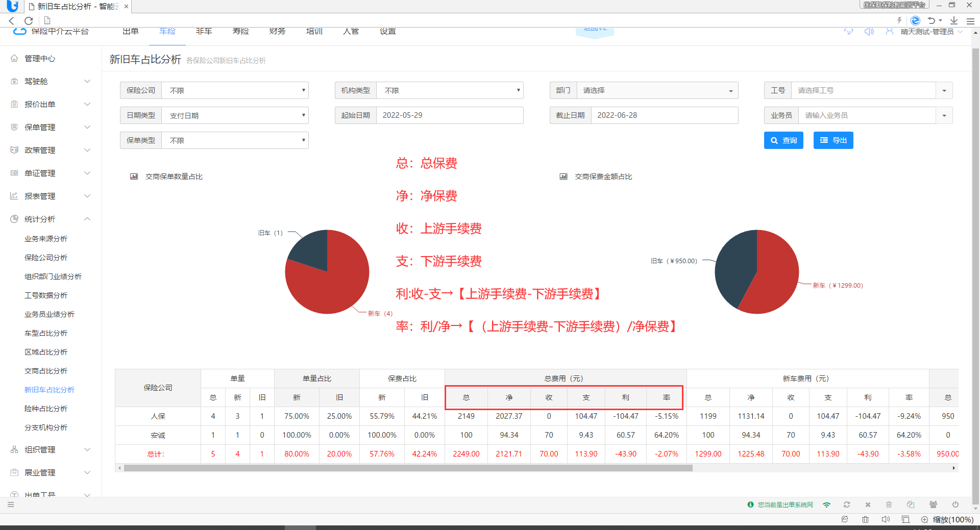
Task: Open the 财务 top menu
Action: pyautogui.click(x=278, y=31)
